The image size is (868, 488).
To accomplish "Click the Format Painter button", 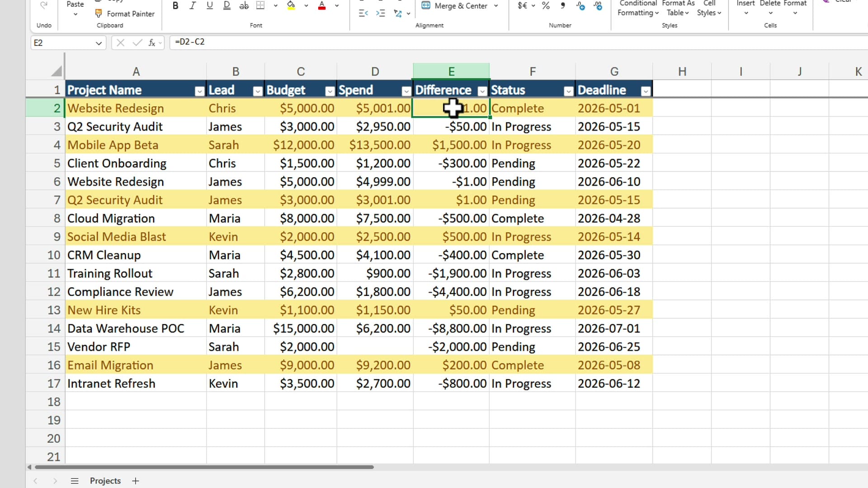I will [125, 14].
